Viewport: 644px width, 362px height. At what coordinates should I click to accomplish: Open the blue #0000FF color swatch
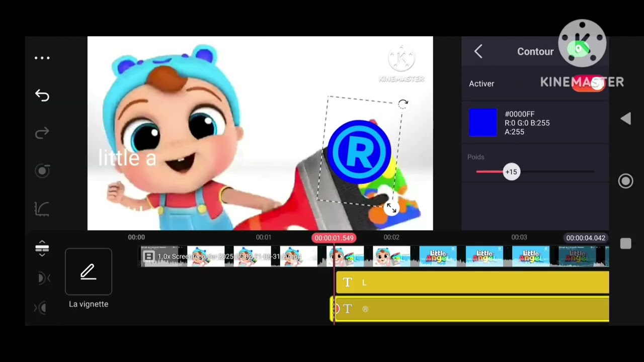point(483,123)
